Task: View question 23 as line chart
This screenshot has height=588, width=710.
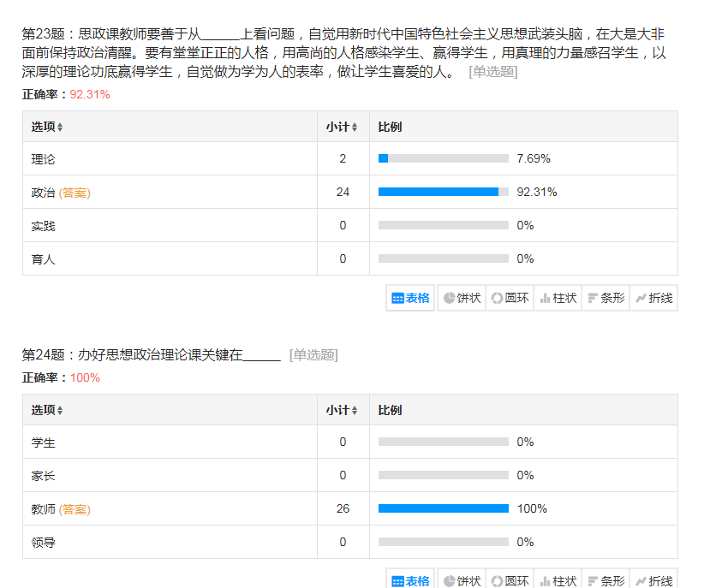Action: pyautogui.click(x=653, y=298)
